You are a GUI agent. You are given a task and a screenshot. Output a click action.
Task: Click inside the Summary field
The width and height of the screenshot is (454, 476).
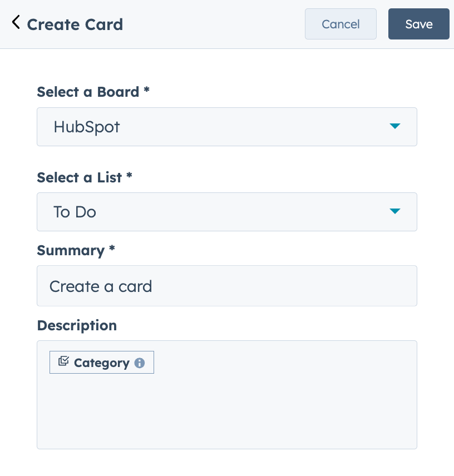[227, 286]
